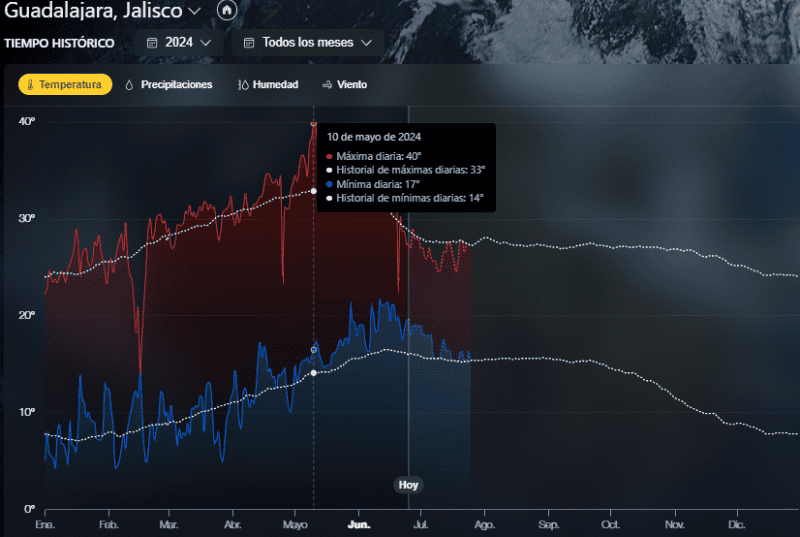800x537 pixels.
Task: Click the wind icon beside Viento
Action: [x=326, y=85]
